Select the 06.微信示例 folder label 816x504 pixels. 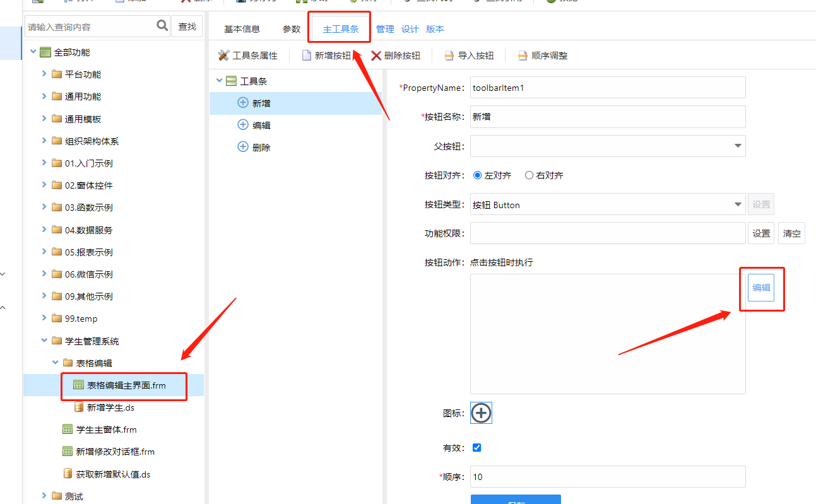click(x=89, y=274)
